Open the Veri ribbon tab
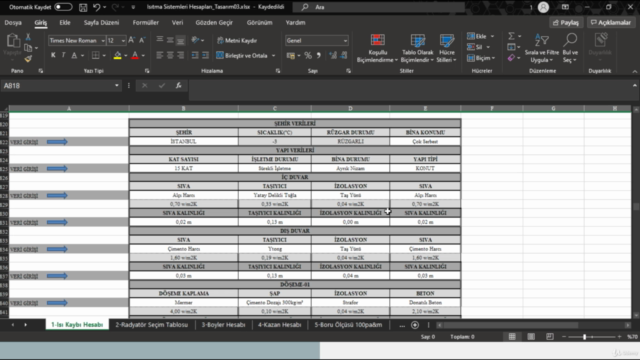The image size is (640, 360). [177, 22]
